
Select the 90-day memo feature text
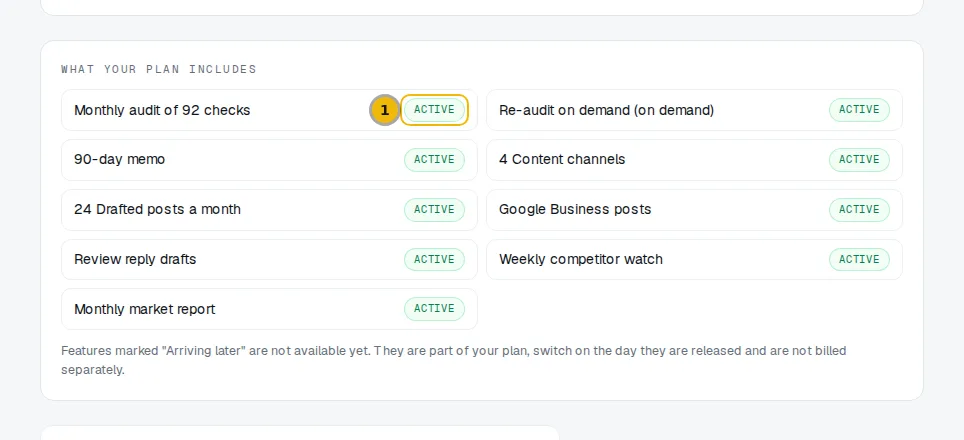tap(119, 160)
